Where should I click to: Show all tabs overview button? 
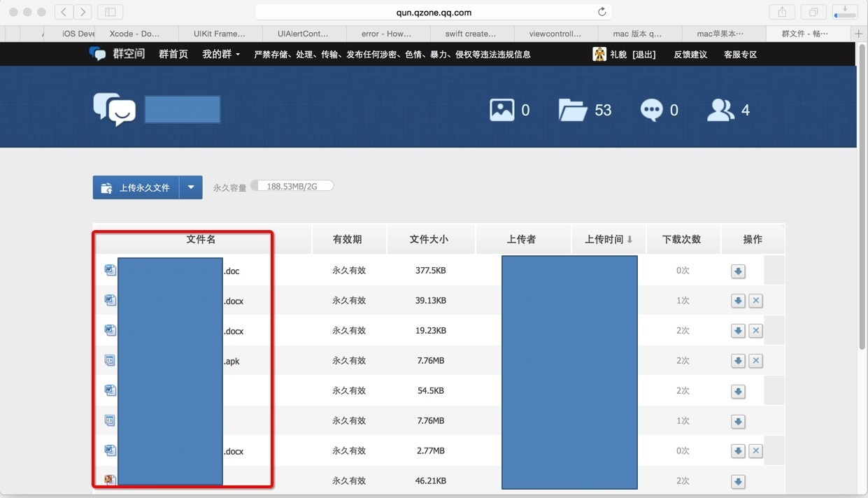[x=813, y=12]
